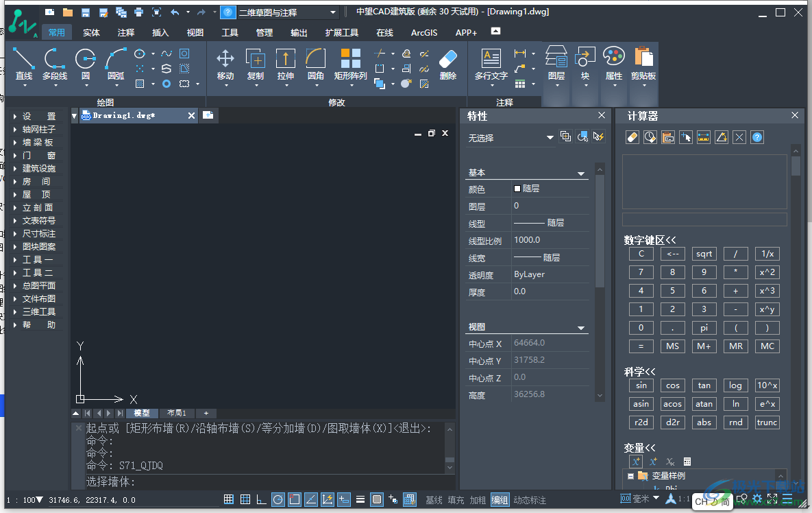Open the 毫米 units dropdown

(656, 498)
